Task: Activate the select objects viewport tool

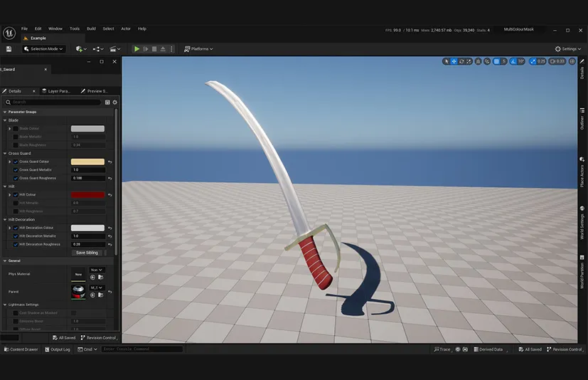Action: [447, 61]
